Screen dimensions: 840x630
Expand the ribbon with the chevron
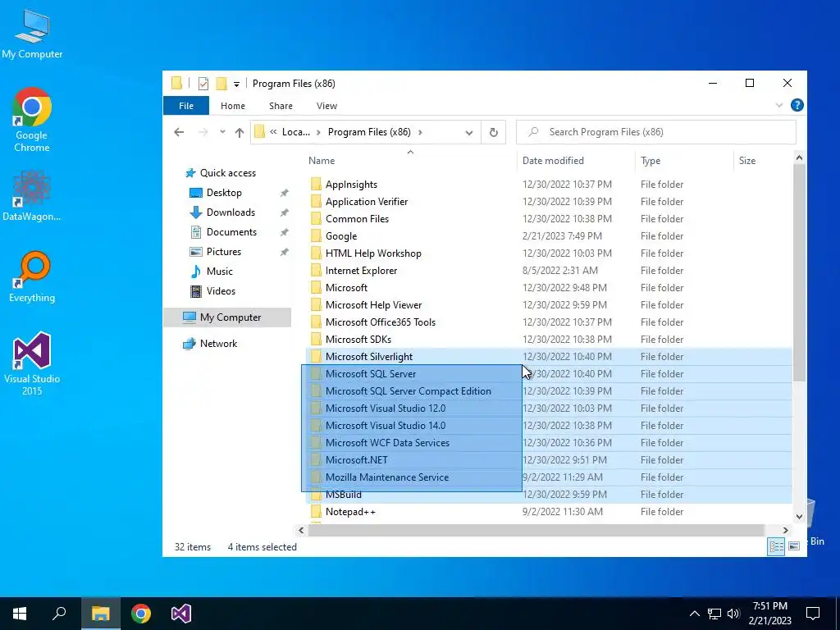[779, 106]
